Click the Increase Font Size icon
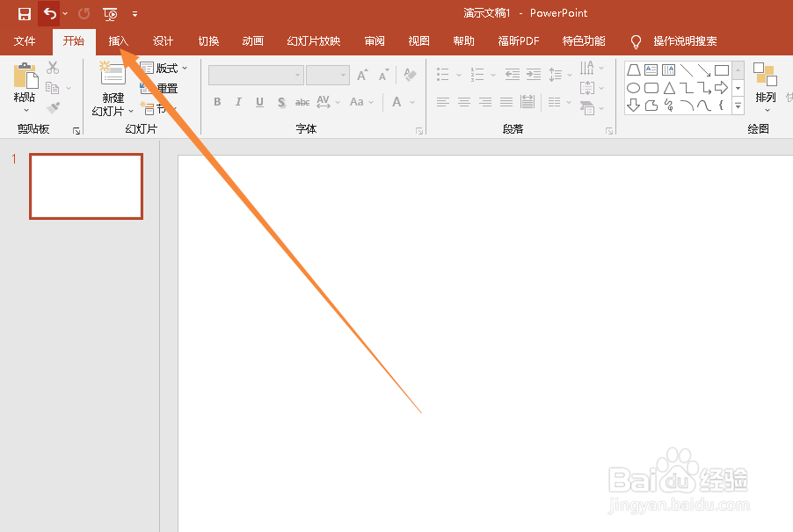The height and width of the screenshot is (532, 793). 362,75
